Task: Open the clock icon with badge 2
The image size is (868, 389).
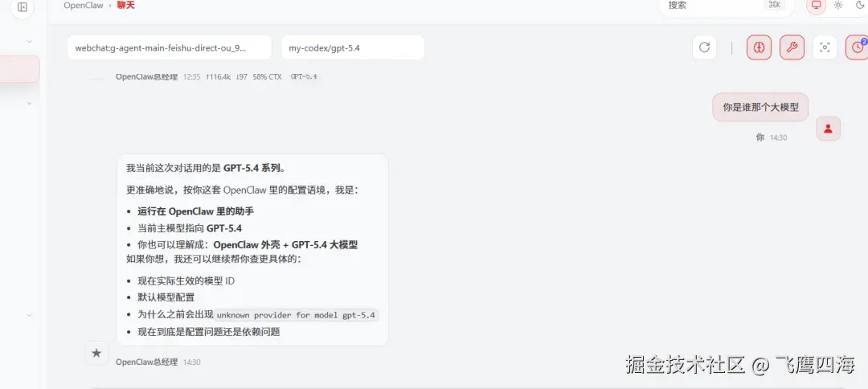Action: tap(857, 47)
